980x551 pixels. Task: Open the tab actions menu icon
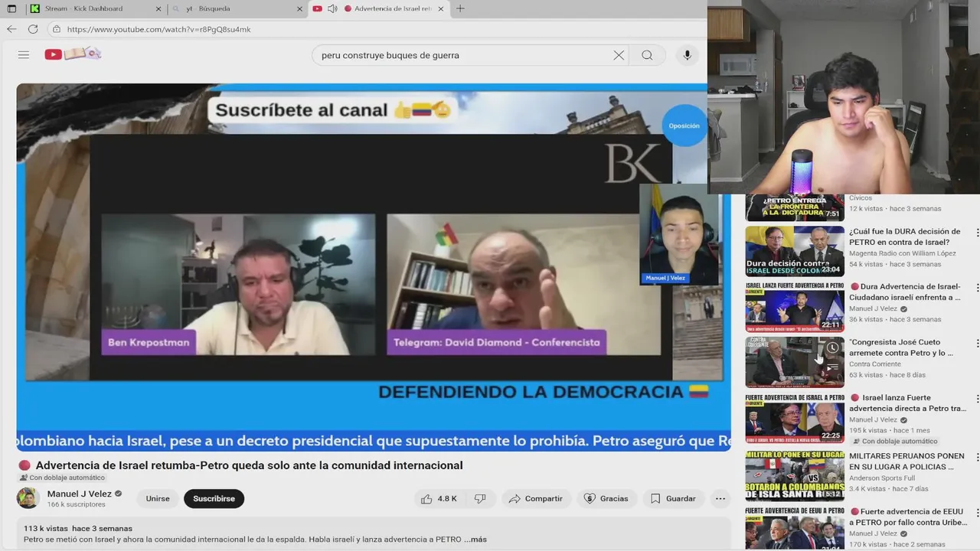pyautogui.click(x=11, y=8)
